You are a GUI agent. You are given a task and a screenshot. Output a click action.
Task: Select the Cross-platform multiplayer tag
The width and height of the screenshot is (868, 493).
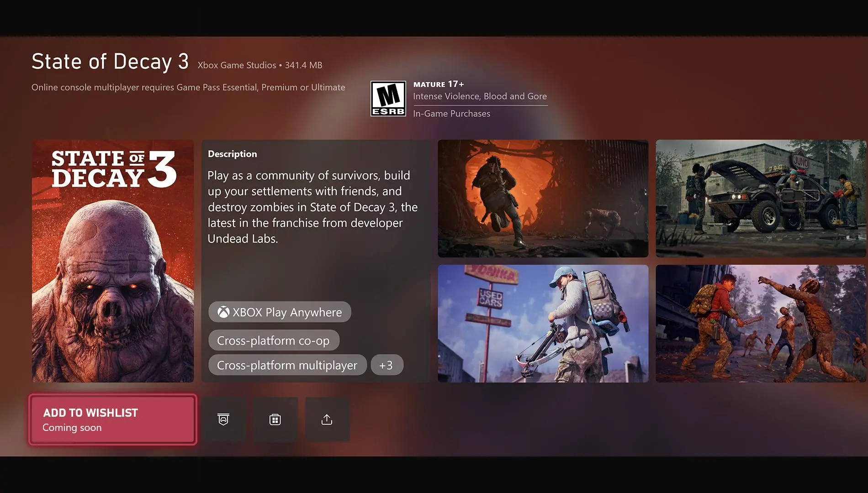[x=287, y=365]
